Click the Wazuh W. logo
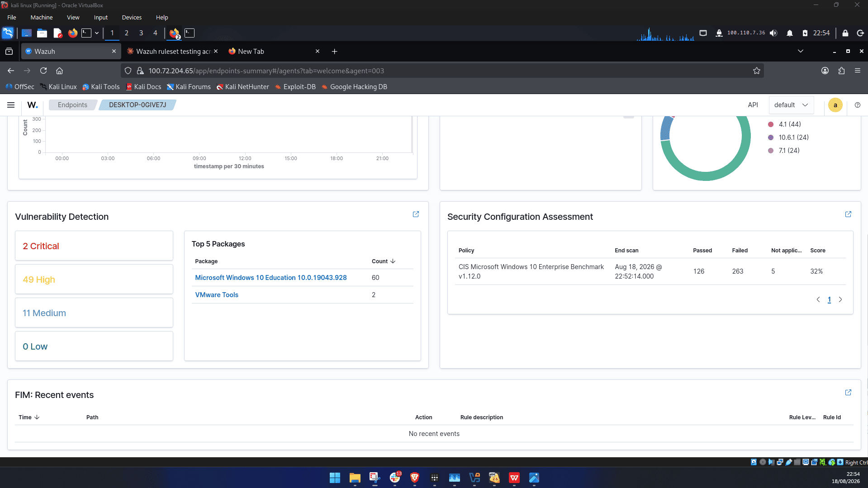 click(x=33, y=105)
